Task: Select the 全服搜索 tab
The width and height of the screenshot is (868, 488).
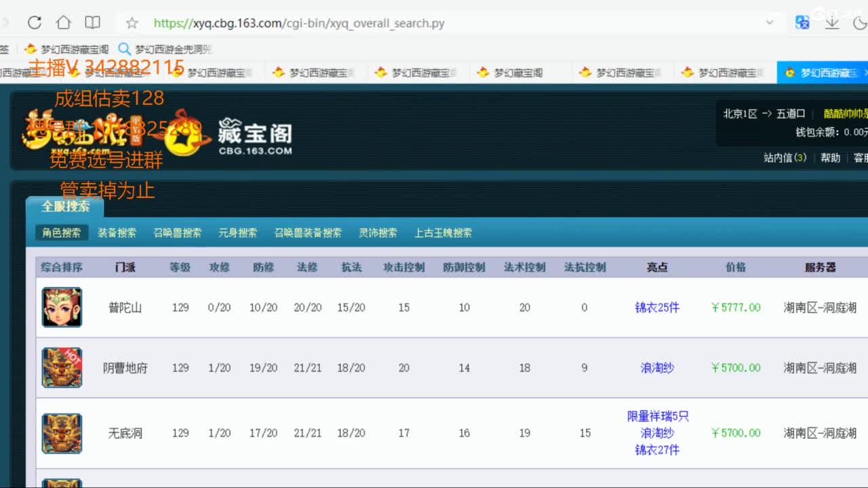Action: [x=65, y=206]
